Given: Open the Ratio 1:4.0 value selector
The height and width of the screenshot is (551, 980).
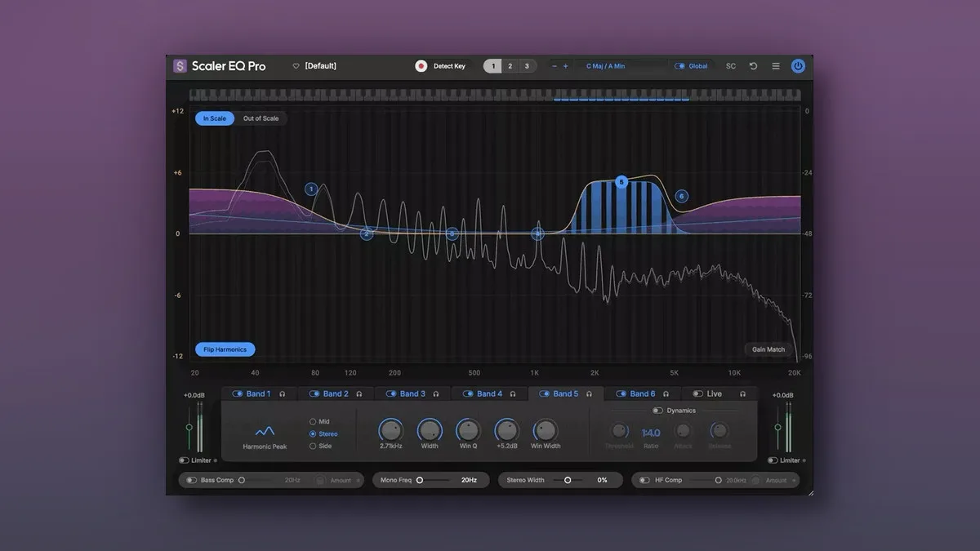Looking at the screenshot, I should click(651, 433).
